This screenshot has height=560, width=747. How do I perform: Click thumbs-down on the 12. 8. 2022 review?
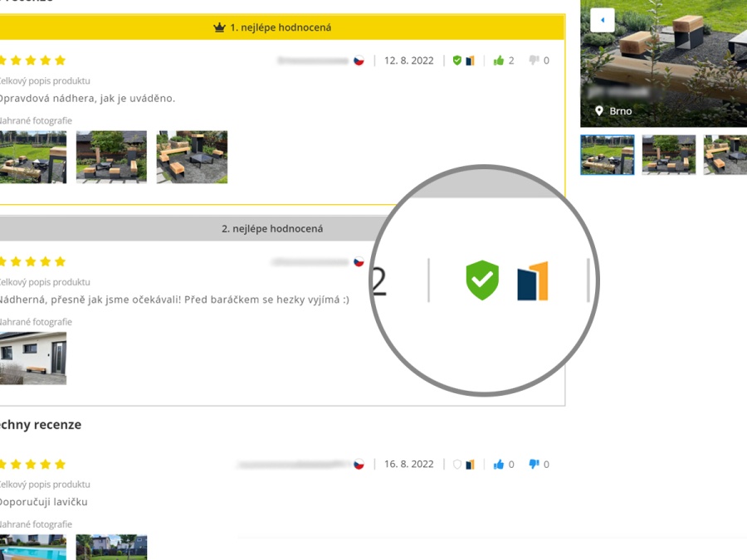tap(534, 61)
